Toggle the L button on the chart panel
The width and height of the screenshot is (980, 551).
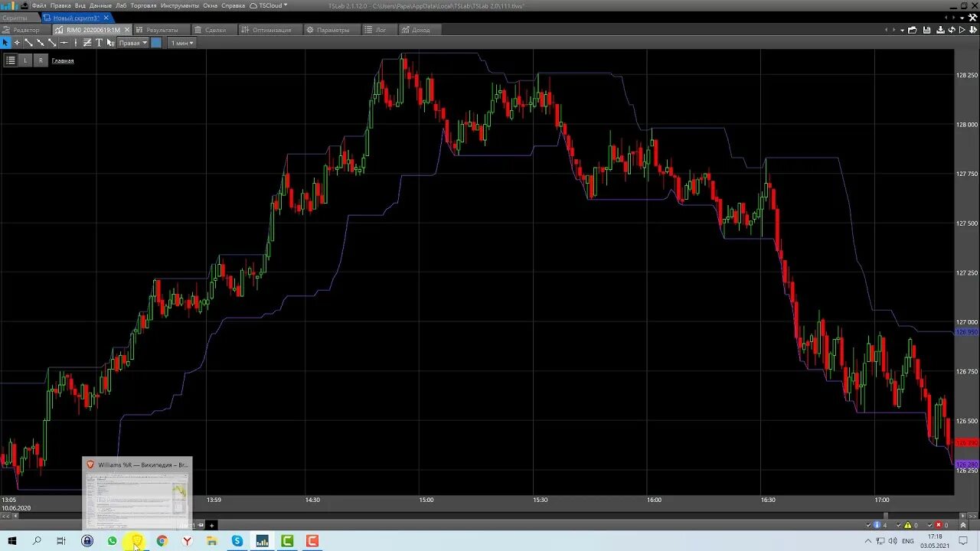tap(25, 60)
